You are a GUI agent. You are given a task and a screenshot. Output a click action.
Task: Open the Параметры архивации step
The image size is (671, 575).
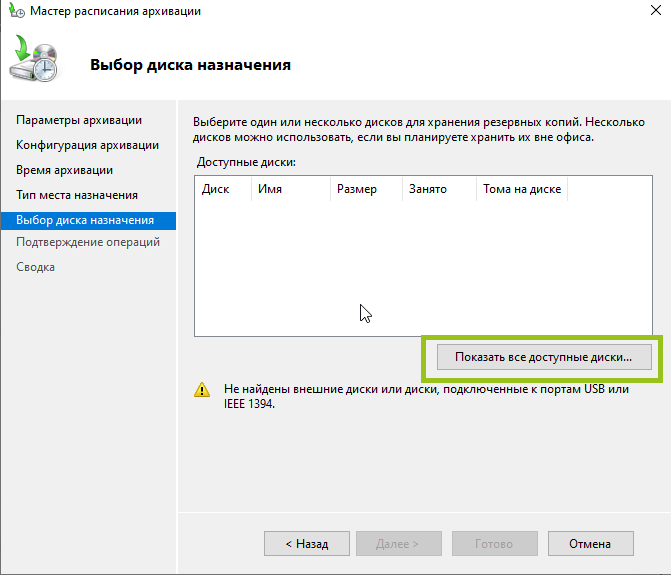point(79,120)
